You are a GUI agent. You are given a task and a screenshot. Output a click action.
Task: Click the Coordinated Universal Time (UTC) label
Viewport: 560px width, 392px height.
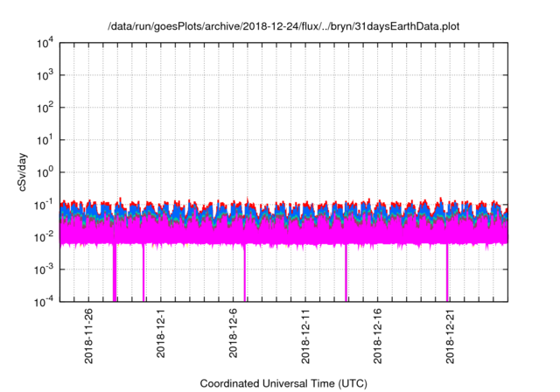point(283,383)
